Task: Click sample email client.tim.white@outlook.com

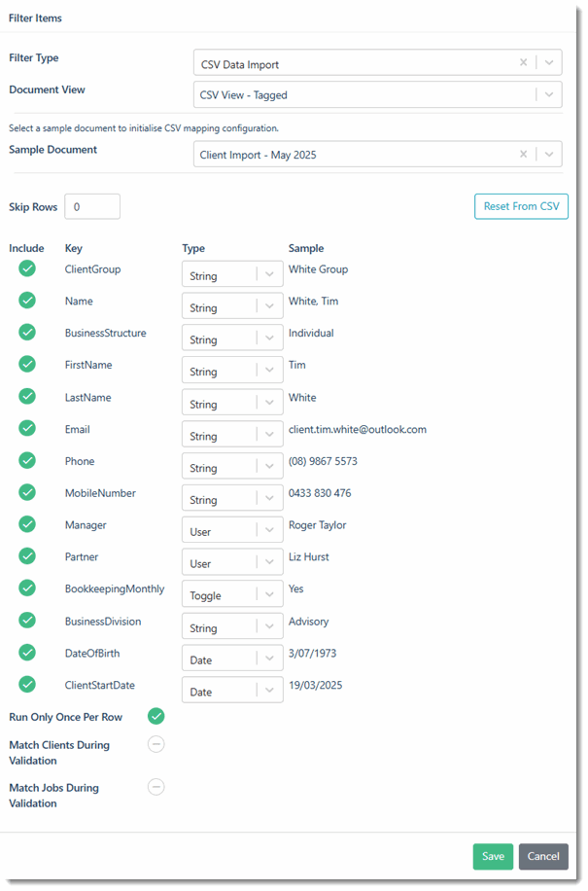Action: pyautogui.click(x=358, y=430)
